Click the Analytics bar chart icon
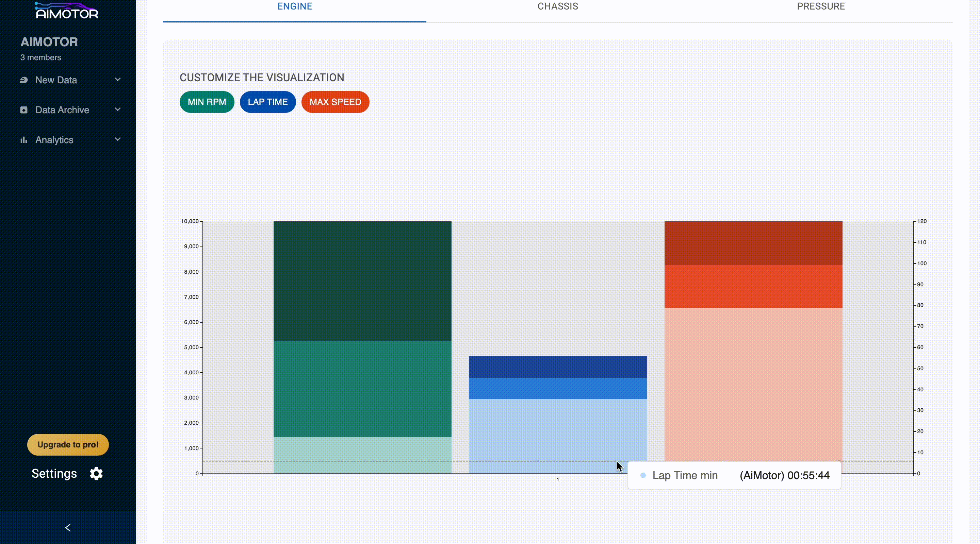The height and width of the screenshot is (544, 980). coord(23,140)
